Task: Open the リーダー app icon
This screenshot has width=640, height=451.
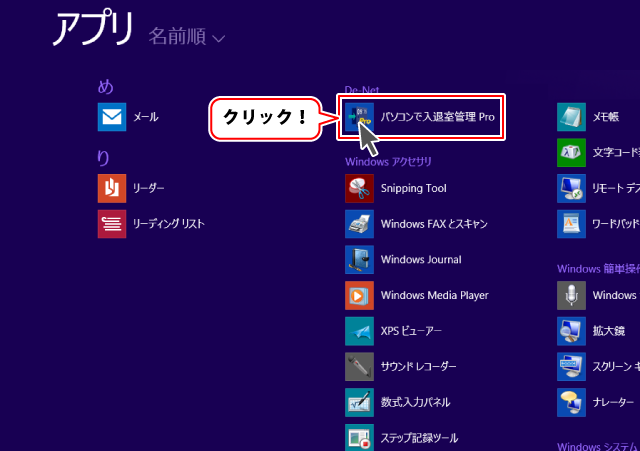Action: (112, 188)
